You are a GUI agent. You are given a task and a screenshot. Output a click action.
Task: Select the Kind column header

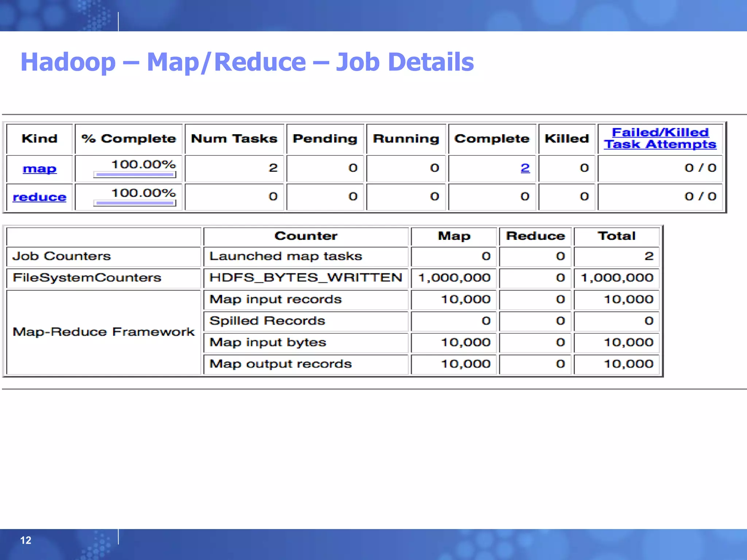click(x=39, y=139)
